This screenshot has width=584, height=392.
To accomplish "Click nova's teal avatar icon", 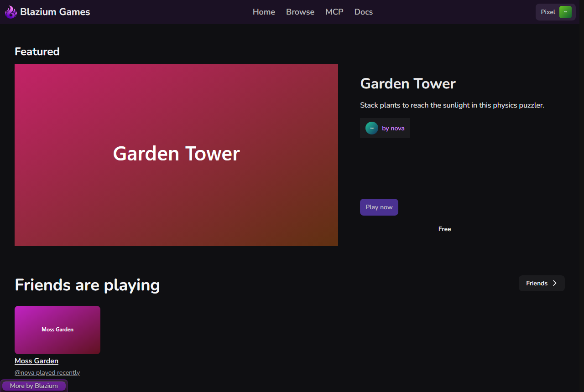I will pyautogui.click(x=372, y=128).
